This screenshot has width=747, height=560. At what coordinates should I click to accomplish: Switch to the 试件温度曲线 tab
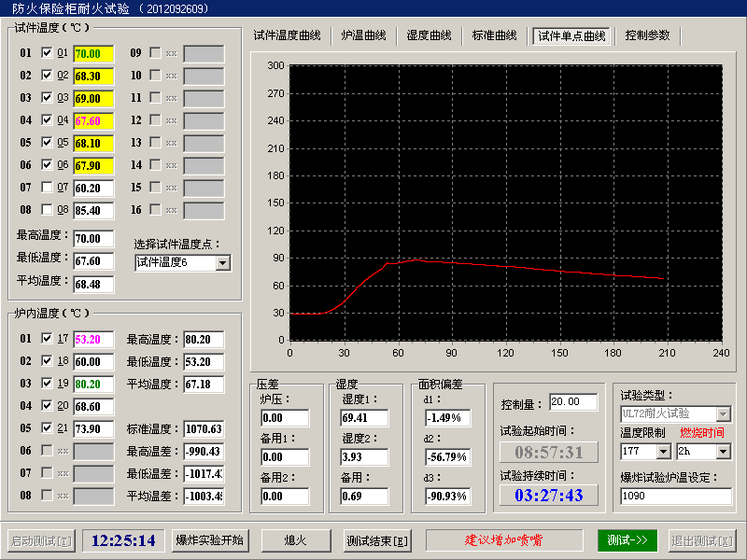pyautogui.click(x=287, y=35)
